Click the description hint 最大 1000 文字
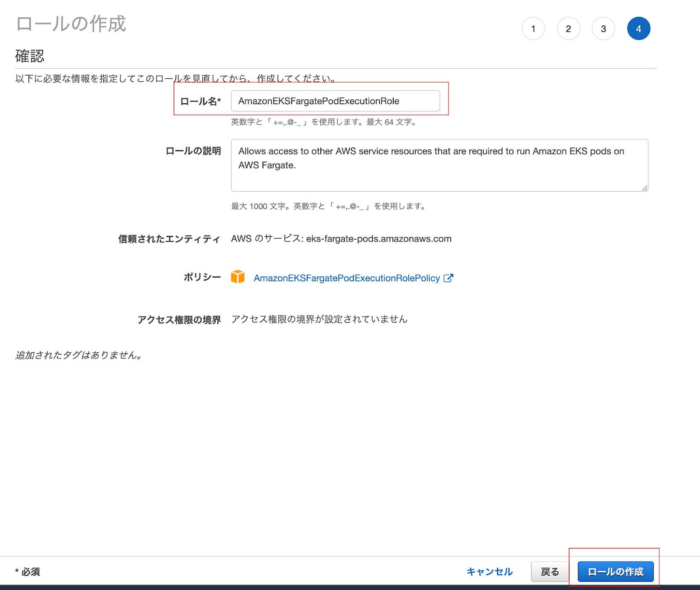The image size is (700, 590). [x=329, y=206]
